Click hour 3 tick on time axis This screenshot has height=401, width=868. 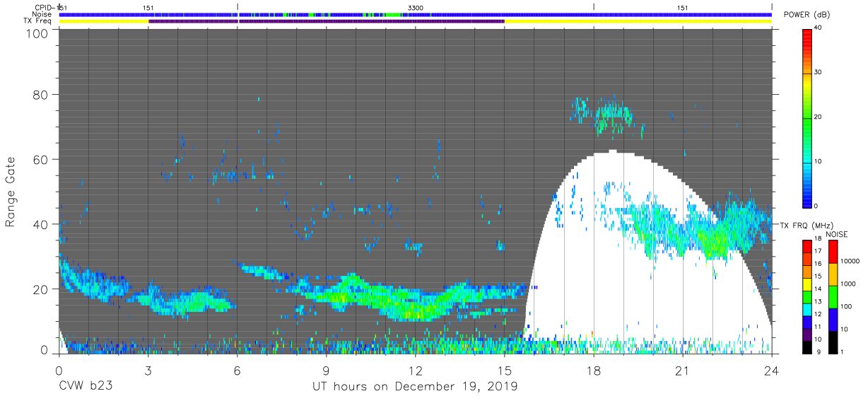[148, 369]
